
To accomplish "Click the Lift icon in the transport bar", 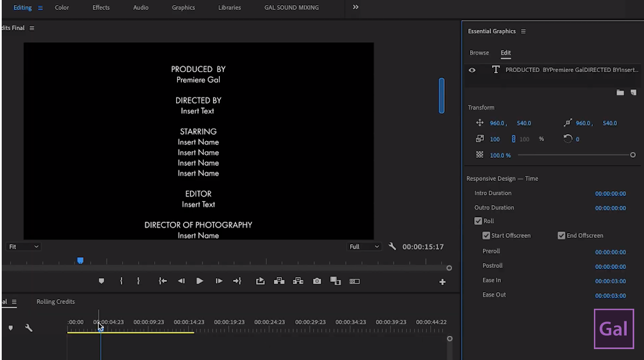I will point(279,281).
